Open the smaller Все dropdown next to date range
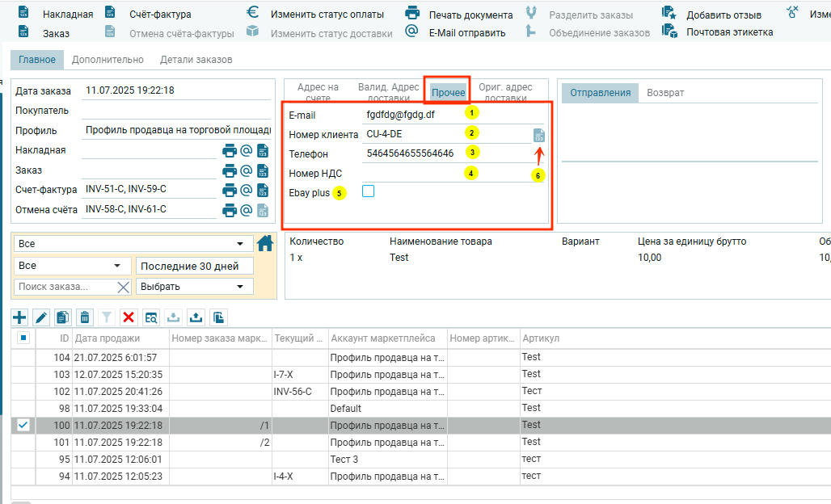Viewport: 831px width, 504px height. tap(72, 266)
